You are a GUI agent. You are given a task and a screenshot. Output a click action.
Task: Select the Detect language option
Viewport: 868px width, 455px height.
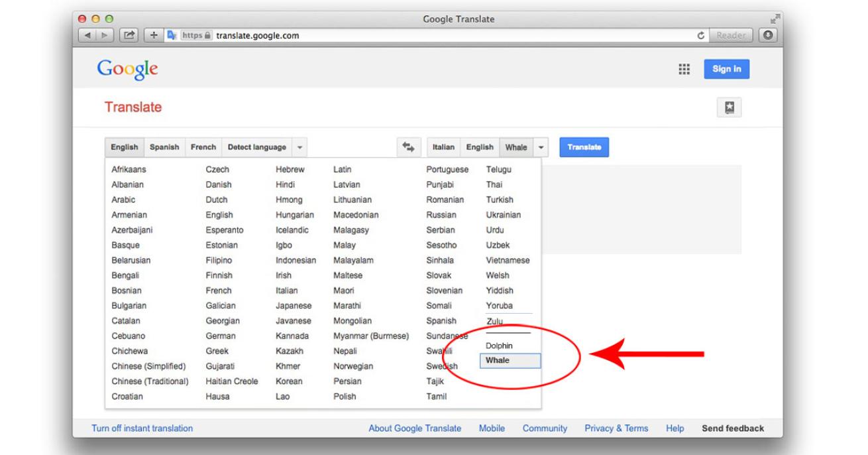(x=256, y=147)
